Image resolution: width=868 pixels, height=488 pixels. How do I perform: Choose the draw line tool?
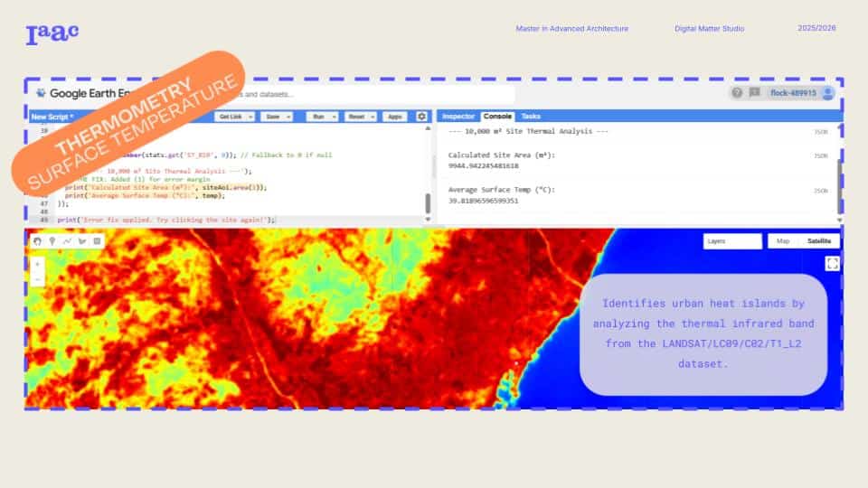click(x=67, y=241)
